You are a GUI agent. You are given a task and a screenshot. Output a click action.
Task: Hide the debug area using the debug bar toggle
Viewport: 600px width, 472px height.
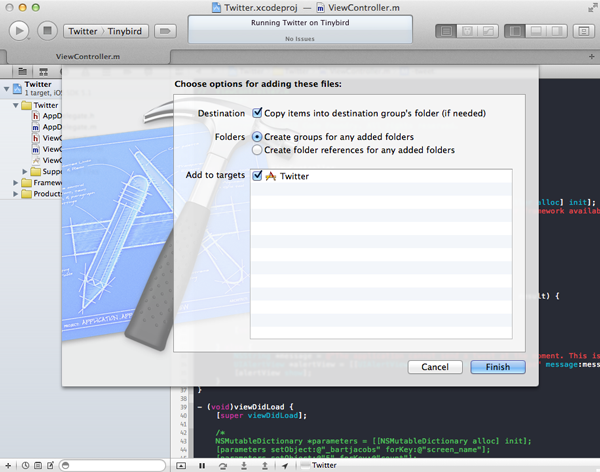coord(181,465)
